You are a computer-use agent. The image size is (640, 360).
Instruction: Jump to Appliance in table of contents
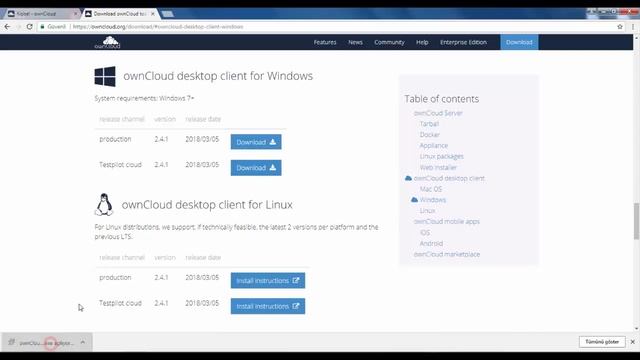[x=433, y=145]
